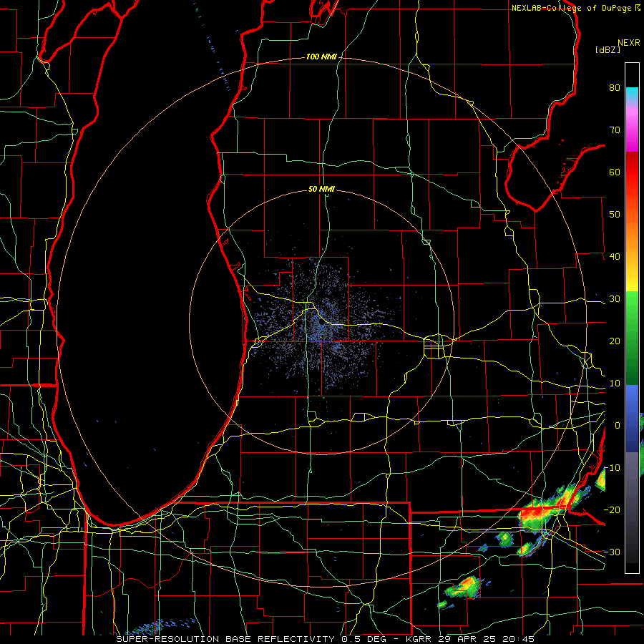Click the -10 value on the dBZ scale
Screen dimensions: 644x644
click(612, 468)
